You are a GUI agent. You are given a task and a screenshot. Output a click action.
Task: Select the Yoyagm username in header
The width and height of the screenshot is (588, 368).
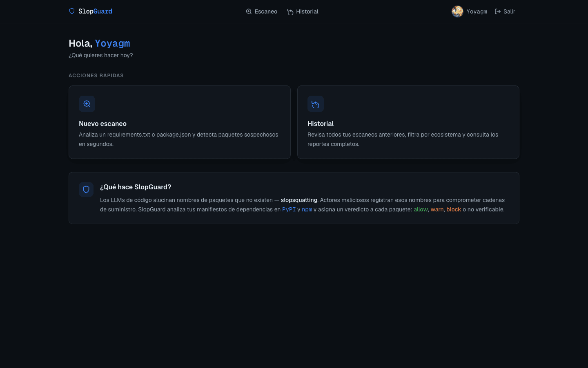pyautogui.click(x=477, y=11)
